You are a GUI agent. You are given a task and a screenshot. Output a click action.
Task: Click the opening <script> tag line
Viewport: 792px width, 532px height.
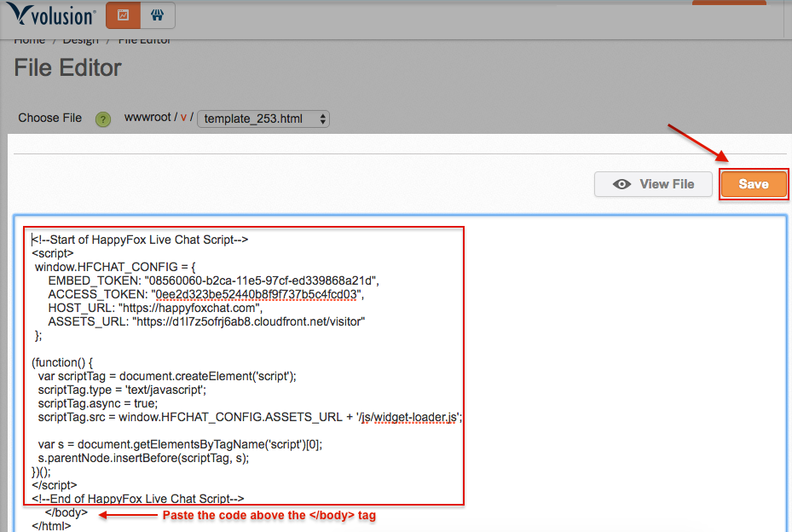[x=53, y=253]
